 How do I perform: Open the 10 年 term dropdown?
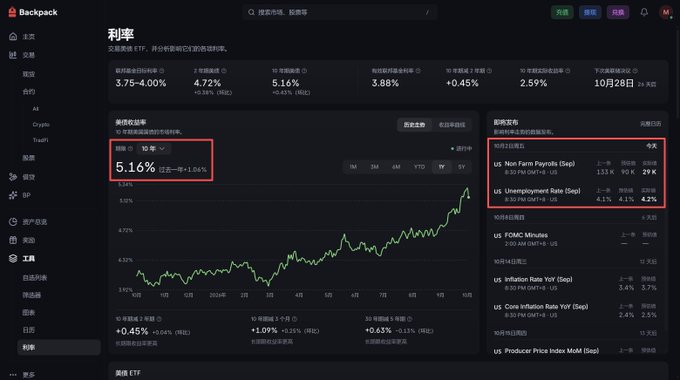(x=154, y=148)
